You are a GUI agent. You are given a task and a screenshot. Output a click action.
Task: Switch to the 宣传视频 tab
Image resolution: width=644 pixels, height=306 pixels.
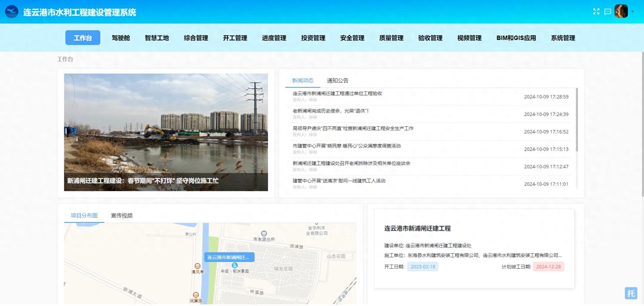122,216
